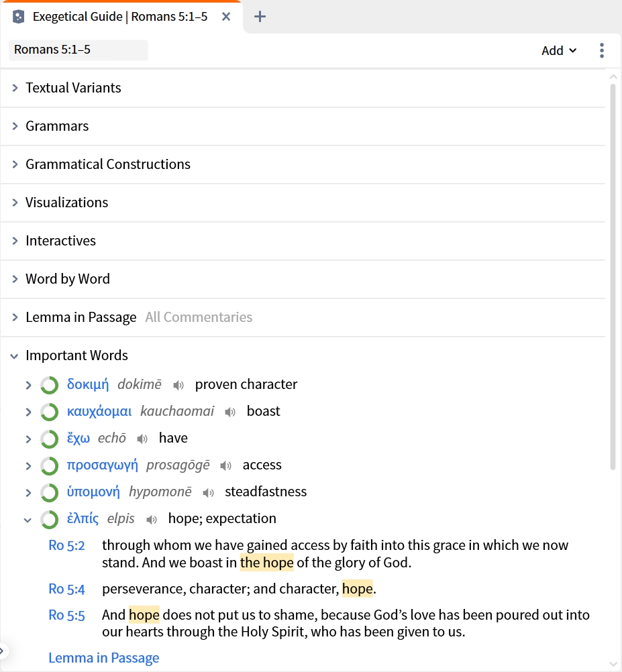Play pronunciation audio for dokimē
This screenshot has width=622, height=672.
pos(178,385)
